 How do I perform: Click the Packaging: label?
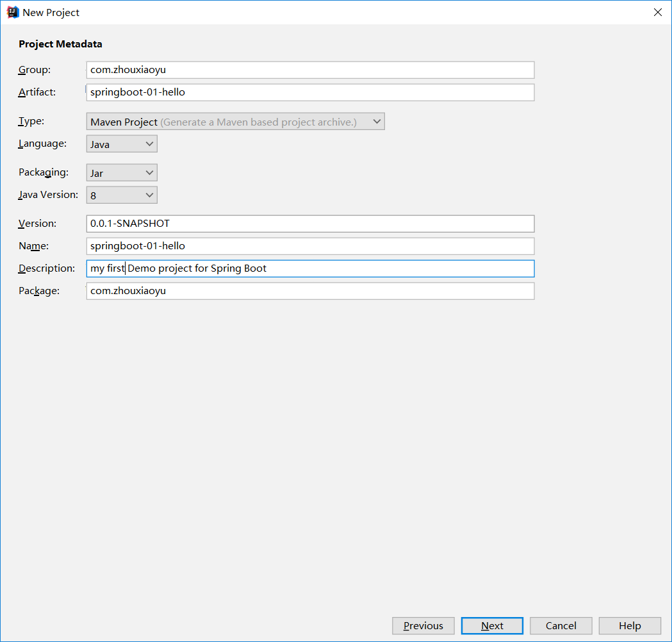click(44, 172)
